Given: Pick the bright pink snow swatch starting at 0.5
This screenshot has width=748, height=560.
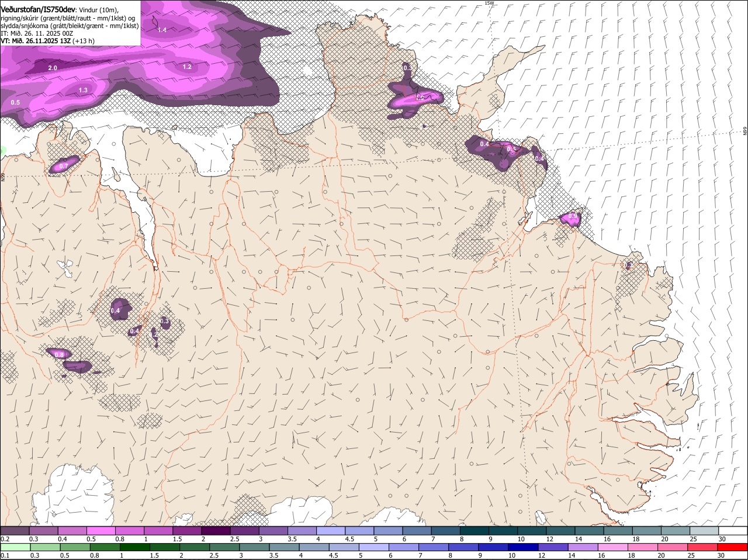Looking at the screenshot, I should pos(101,531).
